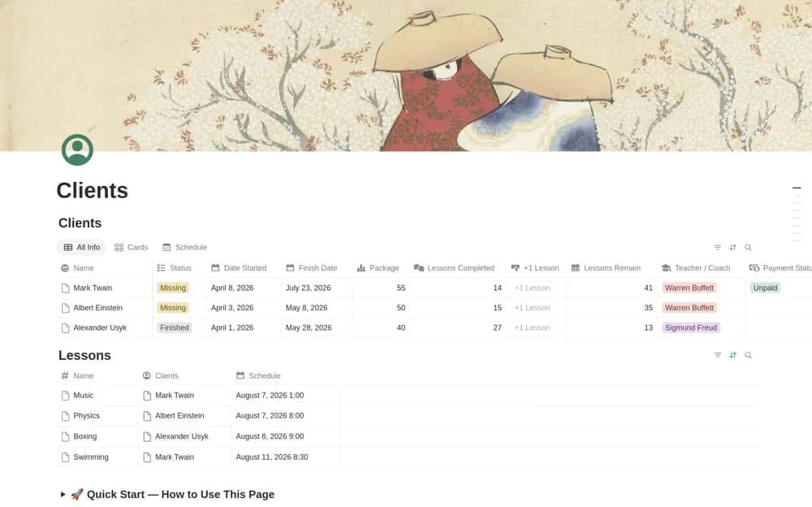Expand Quick Start toggle triangle
This screenshot has width=812, height=507.
point(63,495)
